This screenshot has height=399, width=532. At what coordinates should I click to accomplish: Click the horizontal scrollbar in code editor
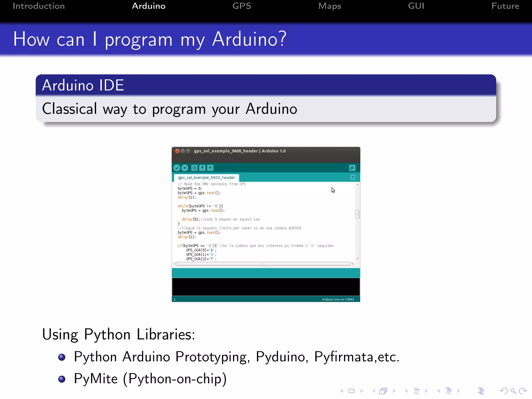click(263, 264)
